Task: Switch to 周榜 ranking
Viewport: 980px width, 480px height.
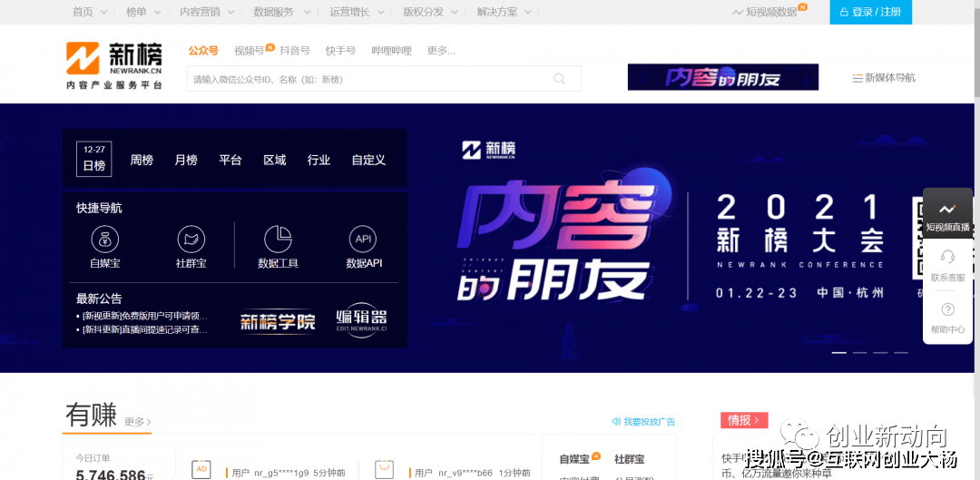Action: [142, 160]
